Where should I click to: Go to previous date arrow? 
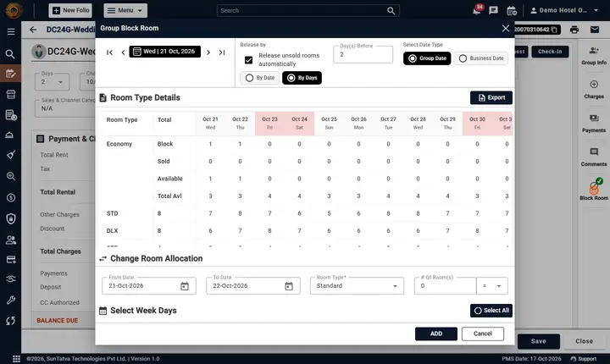coord(123,52)
